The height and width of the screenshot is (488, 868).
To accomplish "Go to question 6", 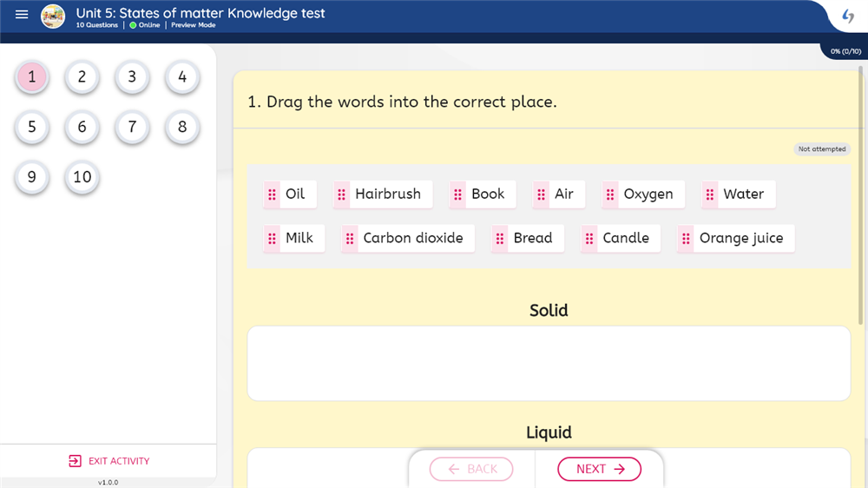I will (82, 127).
